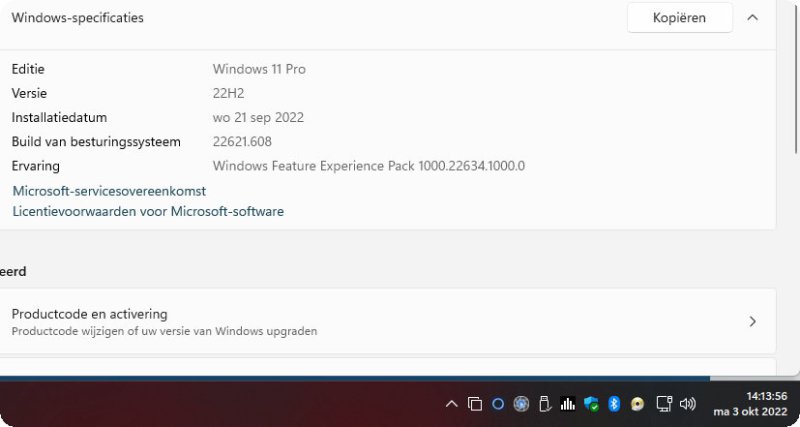Show hidden system tray icons
Viewport: 800px width, 427px height.
[x=451, y=404]
